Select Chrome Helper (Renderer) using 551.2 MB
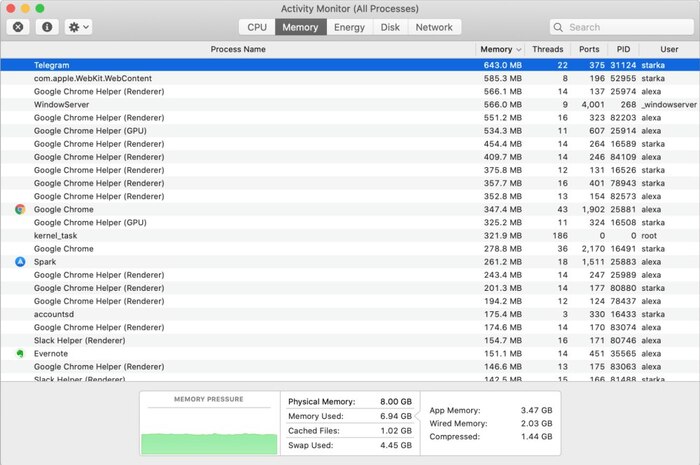The width and height of the screenshot is (700, 465). [350, 118]
